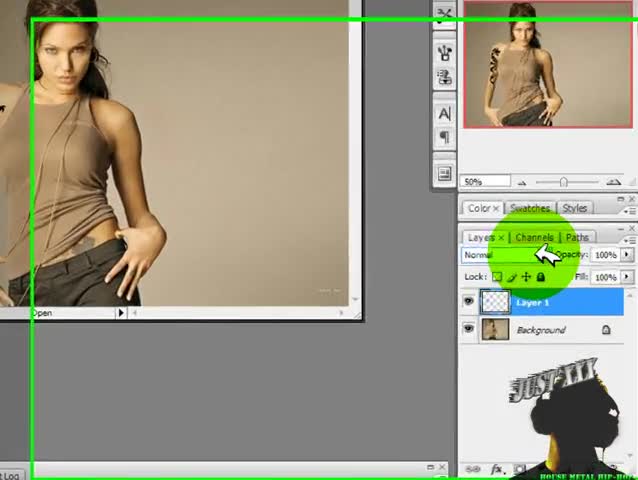The height and width of the screenshot is (480, 638).
Task: Open the Brushes panel icon
Action: 444,53
